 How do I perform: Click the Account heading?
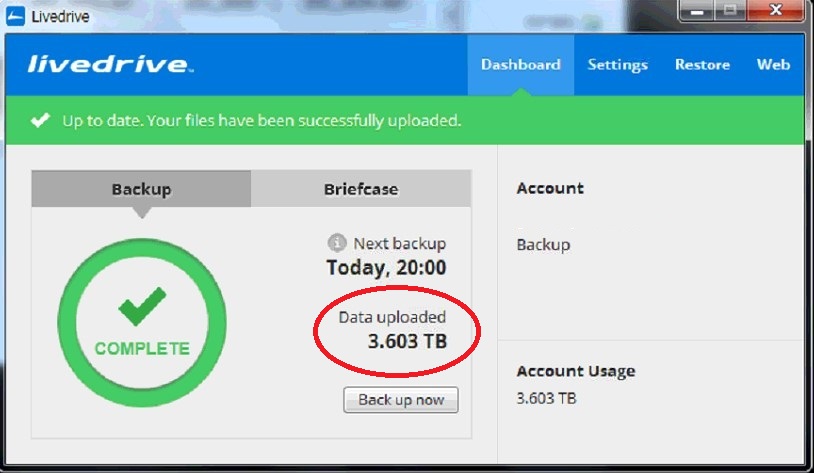(550, 188)
